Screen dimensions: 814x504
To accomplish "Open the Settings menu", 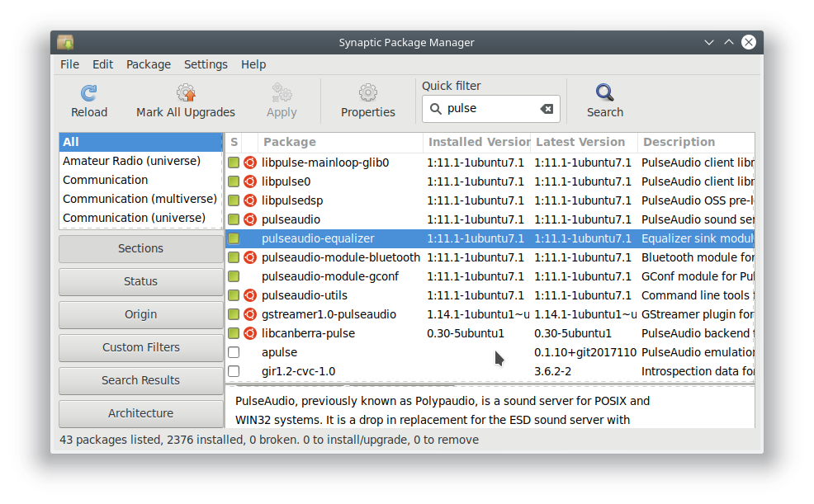I will click(206, 64).
